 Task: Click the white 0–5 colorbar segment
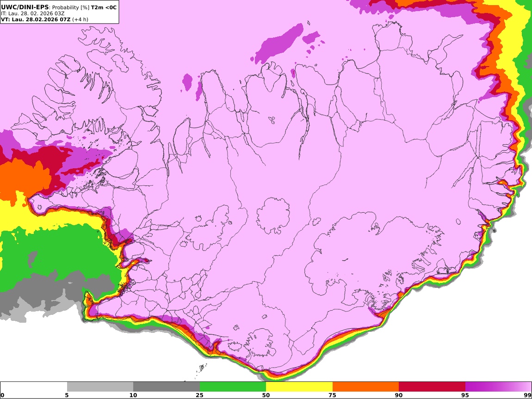34,387
